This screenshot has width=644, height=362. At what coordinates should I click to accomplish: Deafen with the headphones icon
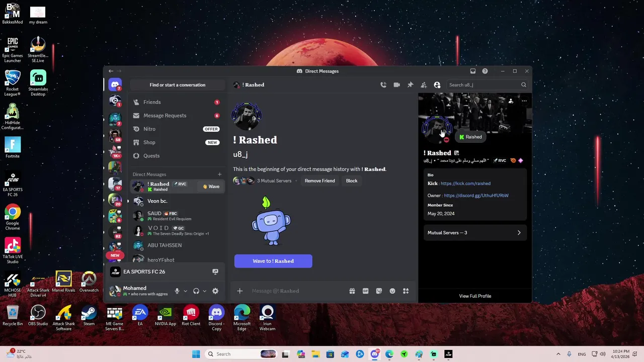(x=196, y=291)
